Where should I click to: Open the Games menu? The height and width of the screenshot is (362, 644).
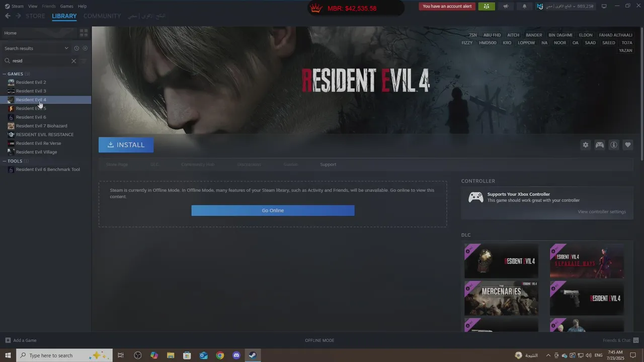(x=66, y=6)
